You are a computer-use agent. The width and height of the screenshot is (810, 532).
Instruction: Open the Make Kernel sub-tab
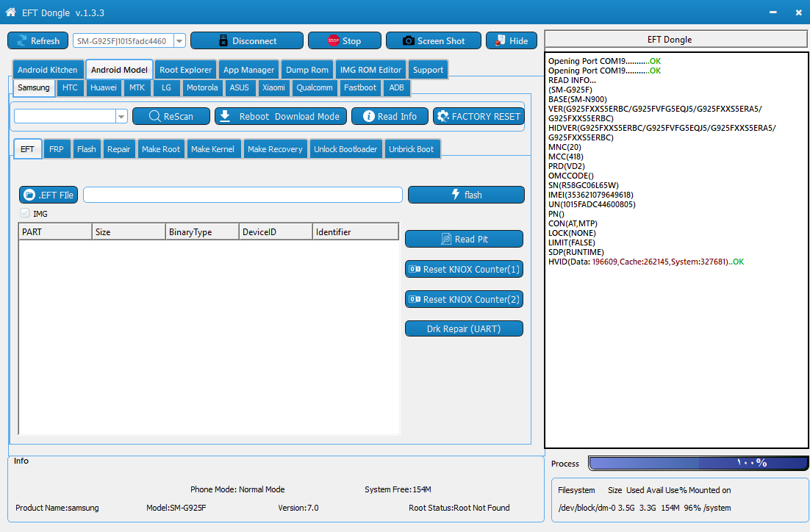(x=213, y=149)
